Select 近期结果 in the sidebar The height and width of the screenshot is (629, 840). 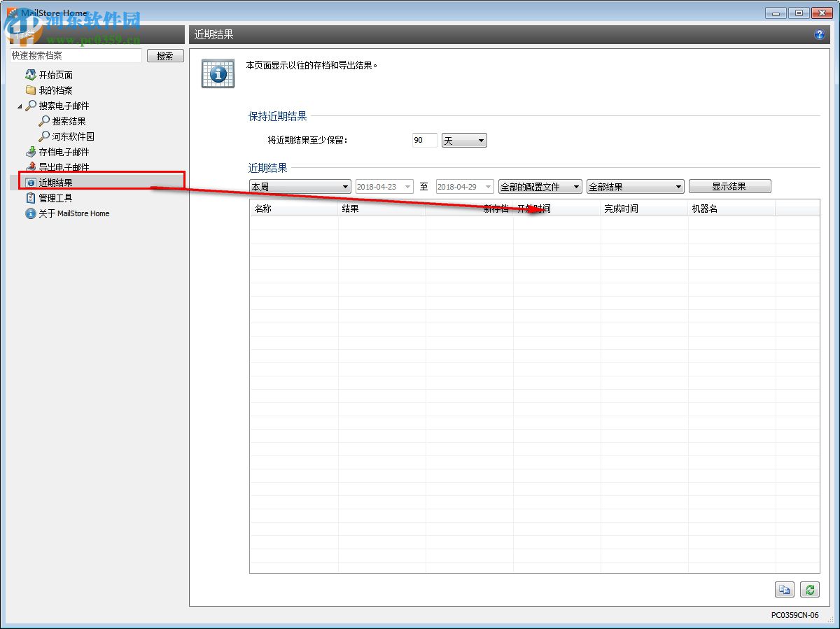point(56,183)
